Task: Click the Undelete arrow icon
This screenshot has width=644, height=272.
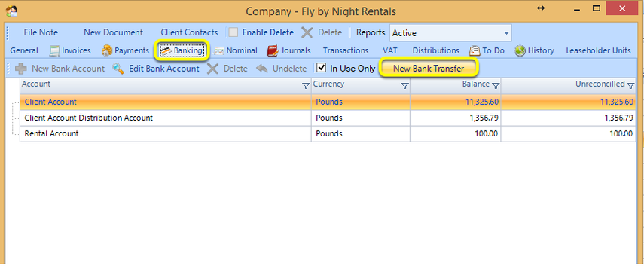Action: [x=261, y=69]
